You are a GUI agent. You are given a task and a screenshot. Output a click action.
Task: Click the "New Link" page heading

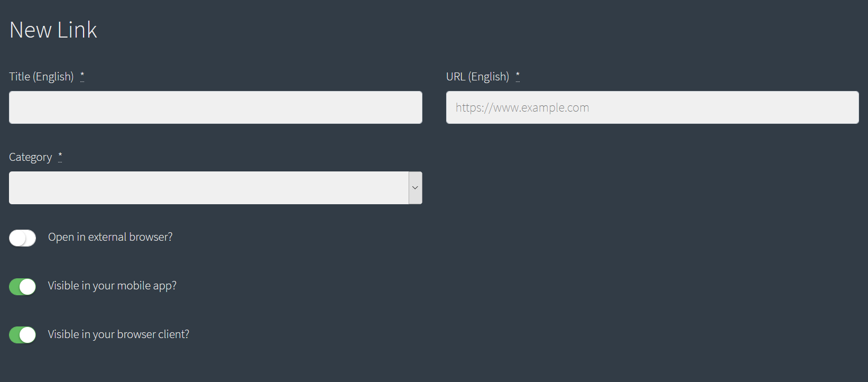(53, 30)
